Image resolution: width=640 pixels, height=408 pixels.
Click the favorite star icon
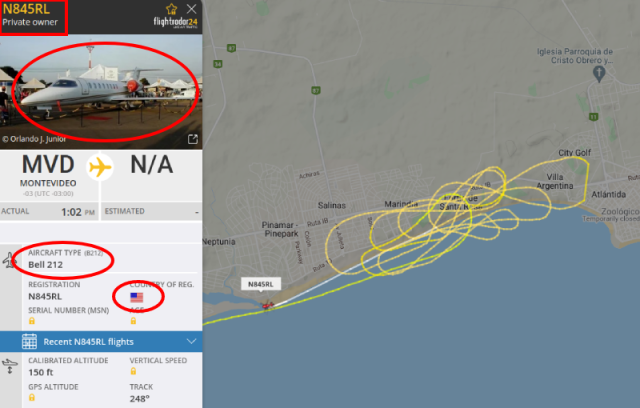(171, 9)
